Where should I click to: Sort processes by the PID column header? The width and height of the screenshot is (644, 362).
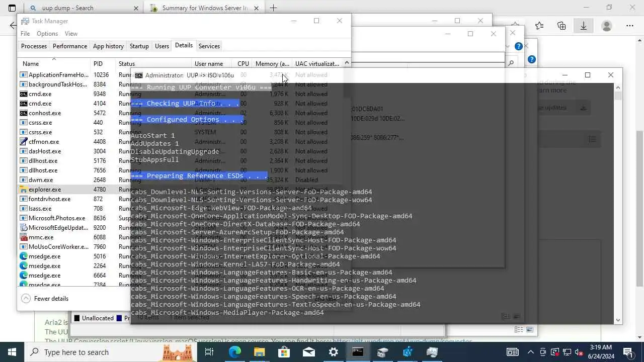tap(103, 63)
